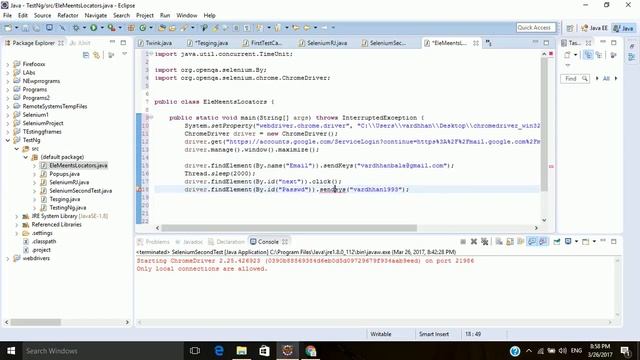This screenshot has height=360, width=640.
Task: Click Remove Launch X icon in Console
Action: tap(473, 242)
